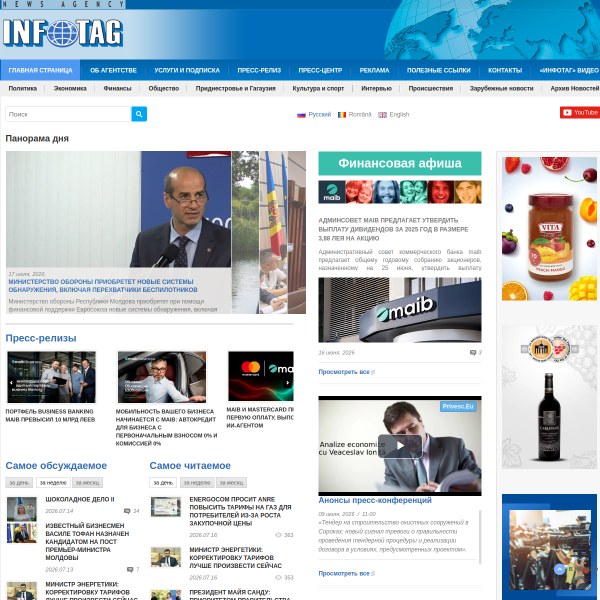Viewport: 600px width, 600px height.
Task: Click the scroll-to-top round button
Action: (559, 569)
